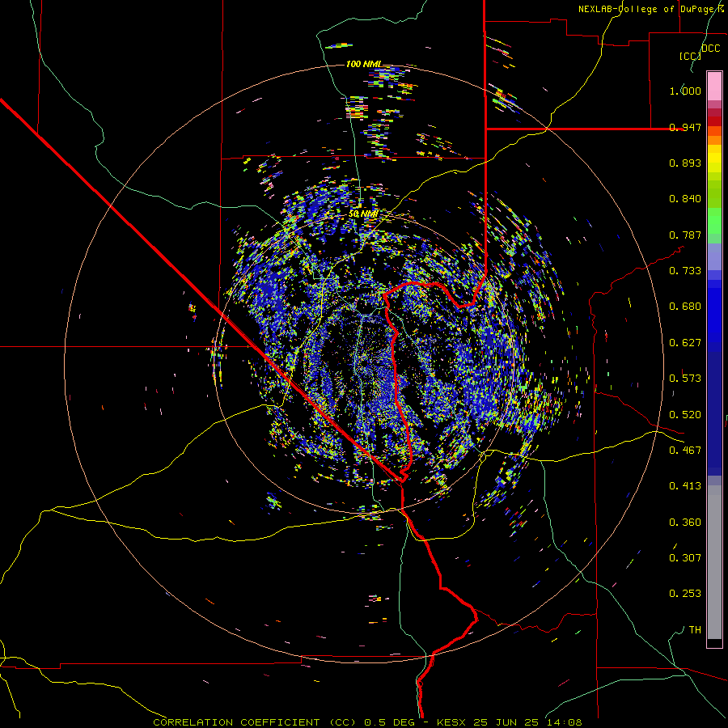Click the 0.413 scale label
The height and width of the screenshot is (728, 728).
click(x=685, y=486)
